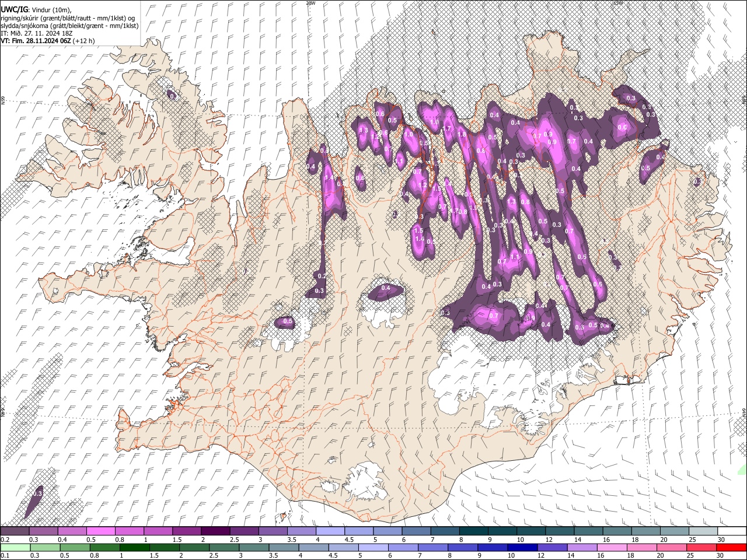
Task: Click the 'rigning/skúrir' legend description line
Action: [68, 17]
